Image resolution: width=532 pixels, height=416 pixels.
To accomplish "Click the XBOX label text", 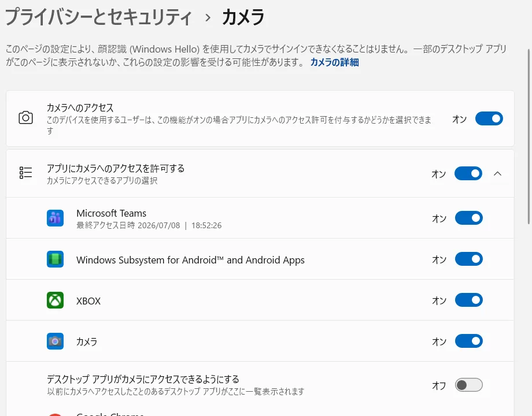I will tap(88, 301).
